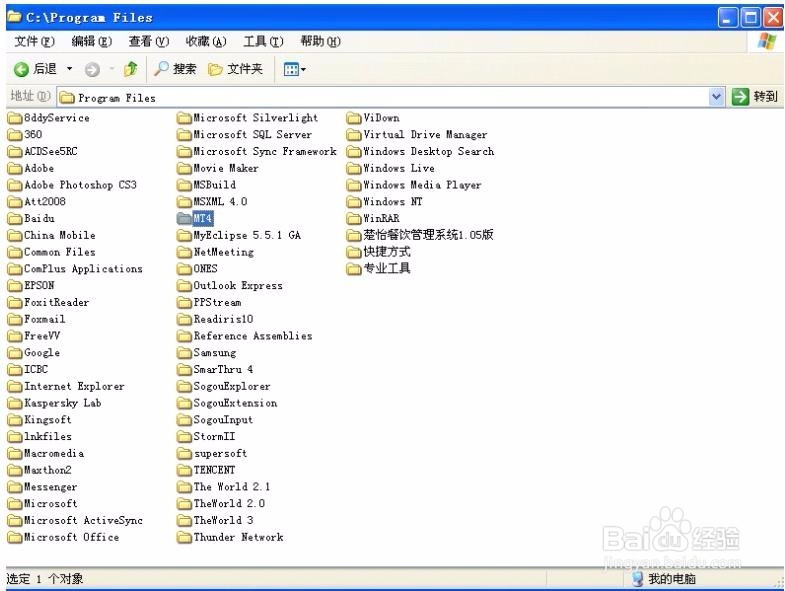
Task: Open the 收藏(A) menu
Action: click(206, 41)
